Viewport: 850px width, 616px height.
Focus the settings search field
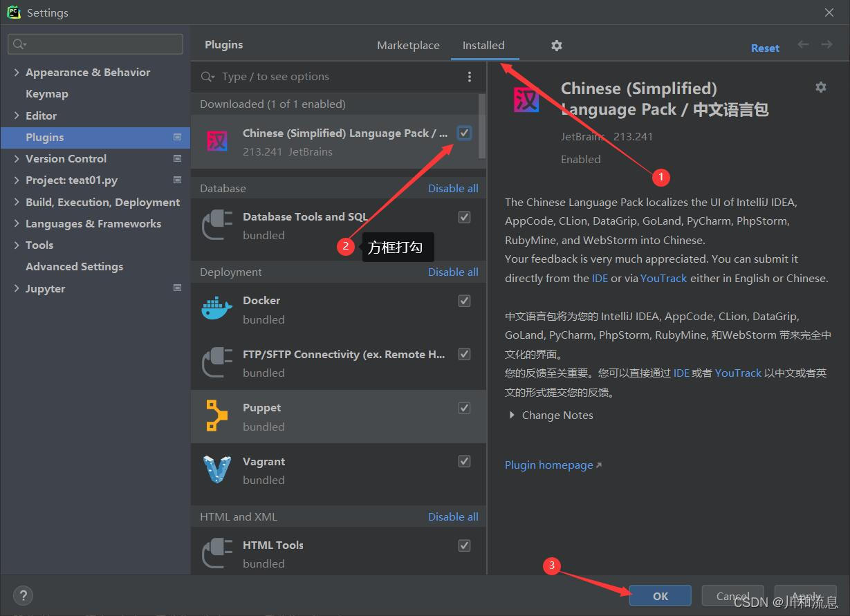[95, 44]
